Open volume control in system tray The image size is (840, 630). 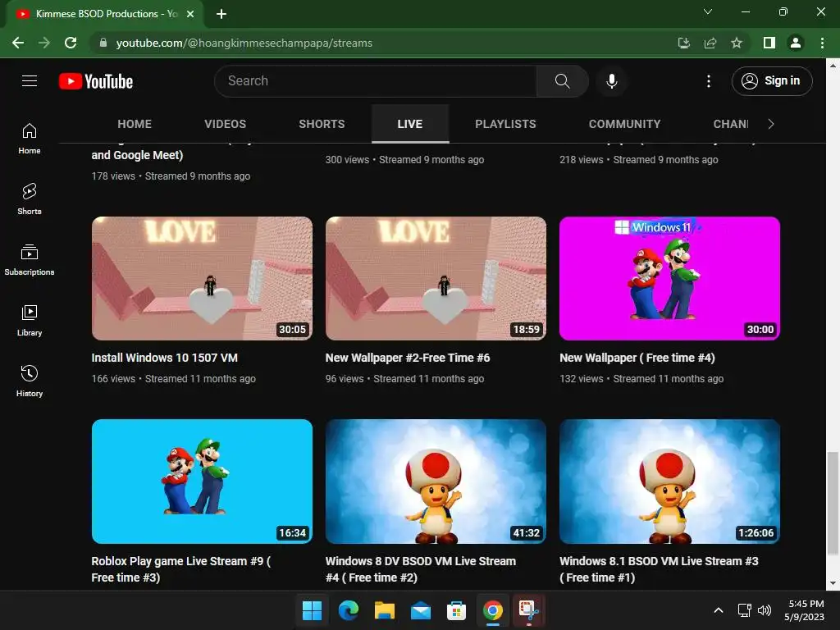(765, 610)
